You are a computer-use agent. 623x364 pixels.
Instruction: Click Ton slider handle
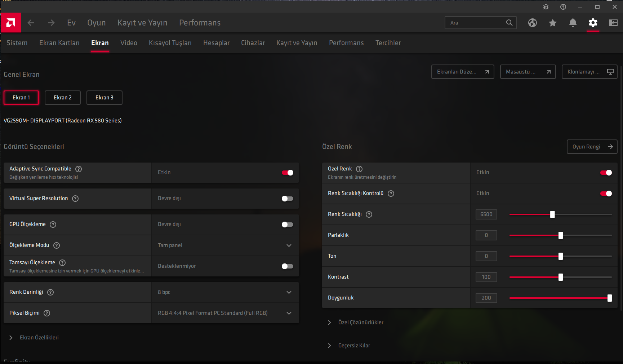pyautogui.click(x=561, y=256)
